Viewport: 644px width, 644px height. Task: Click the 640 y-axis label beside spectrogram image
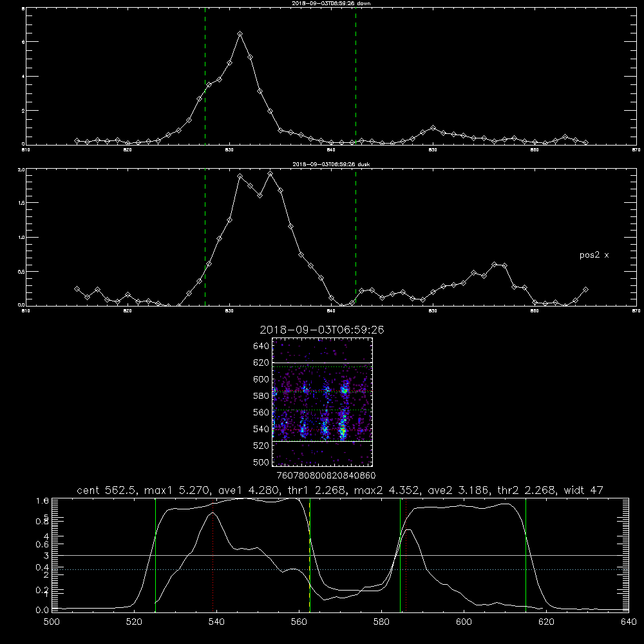[261, 346]
